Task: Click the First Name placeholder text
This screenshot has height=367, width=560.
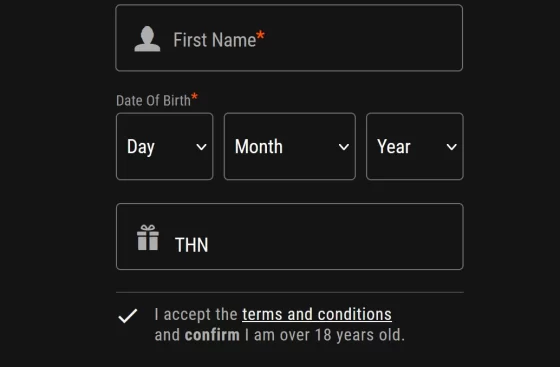Action: 215,40
